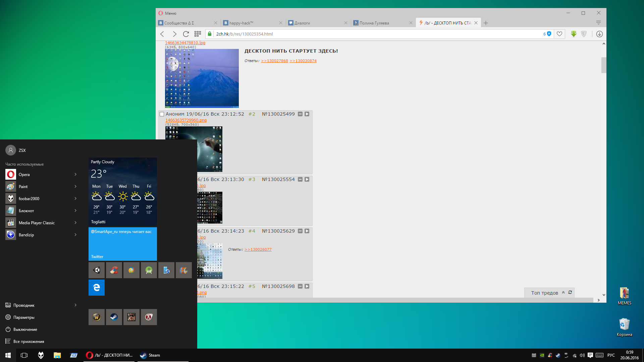Open Task View on the taskbar
Image resolution: width=644 pixels, height=362 pixels.
(24, 355)
